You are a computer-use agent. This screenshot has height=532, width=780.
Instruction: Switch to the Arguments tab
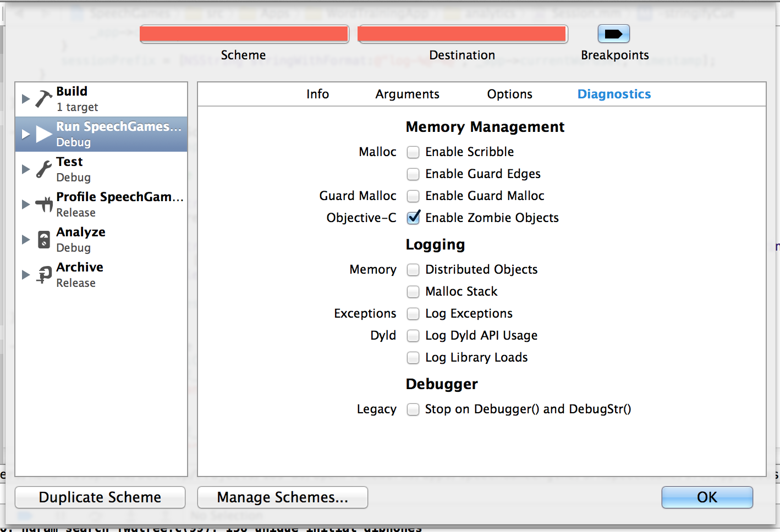click(407, 95)
